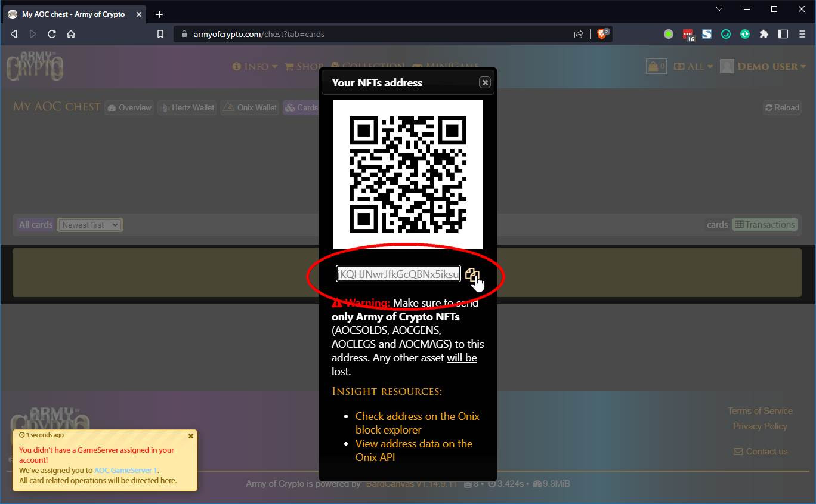This screenshot has width=816, height=504.
Task: Click the All cards label in filter bar
Action: click(36, 225)
